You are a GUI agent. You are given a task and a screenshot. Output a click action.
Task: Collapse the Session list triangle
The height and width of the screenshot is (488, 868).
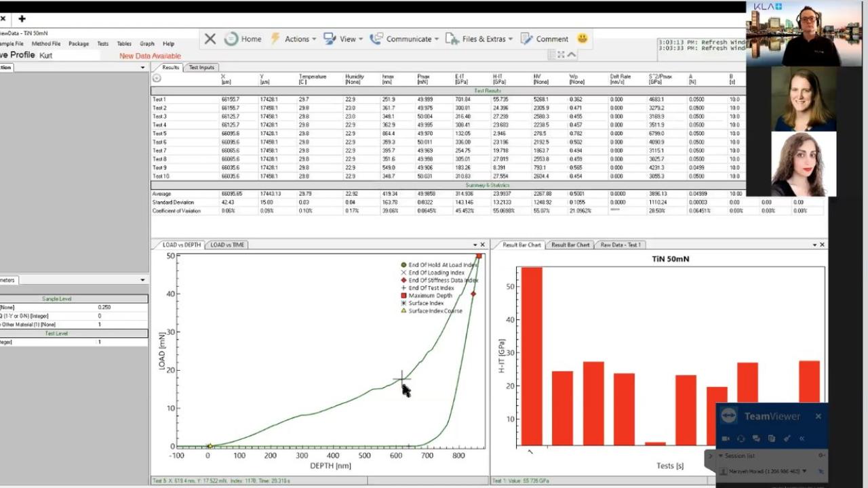[x=721, y=456]
